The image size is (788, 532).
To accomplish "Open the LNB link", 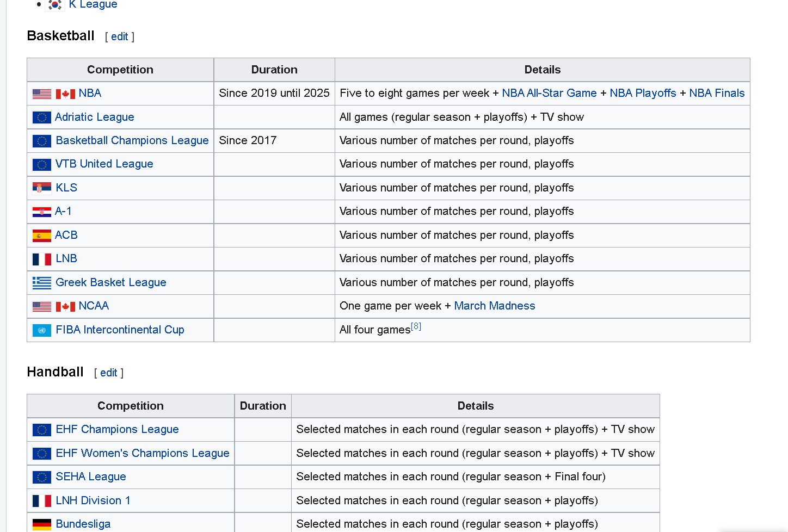I will coord(66,258).
